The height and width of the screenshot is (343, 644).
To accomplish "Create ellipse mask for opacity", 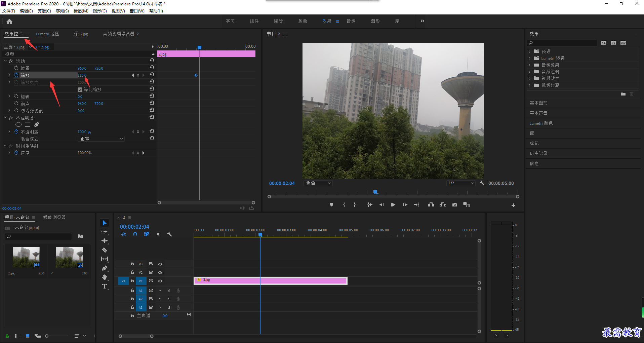I will click(18, 124).
